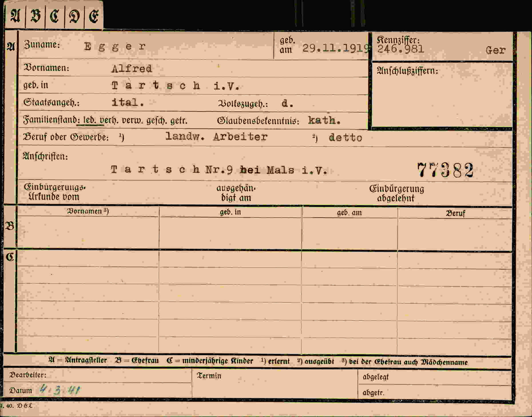532x417 pixels.
Task: Click the marital option 'verh.'
Action: point(109,120)
